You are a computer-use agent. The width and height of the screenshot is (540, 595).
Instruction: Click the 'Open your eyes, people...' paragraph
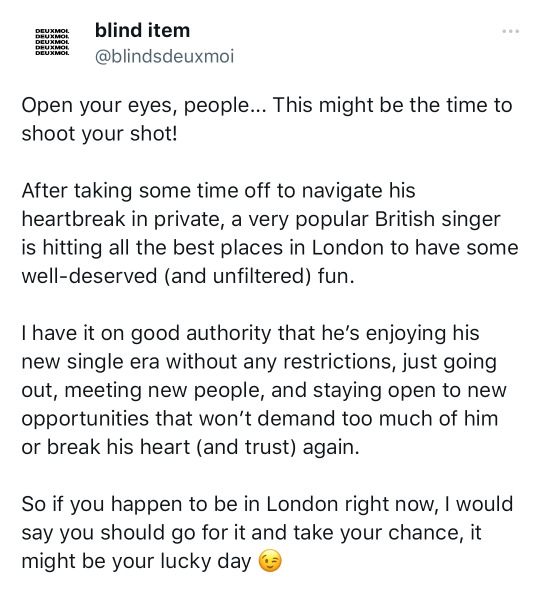click(267, 119)
